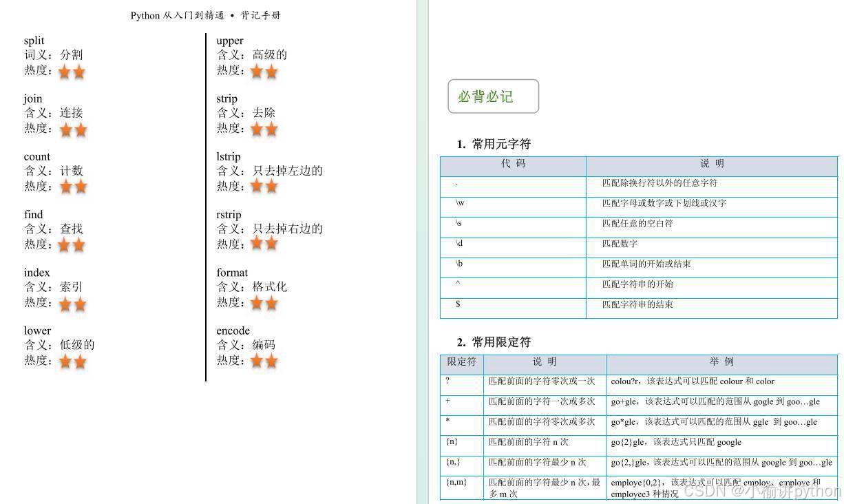Select the word 'split'
The width and height of the screenshot is (844, 504).
(x=34, y=41)
